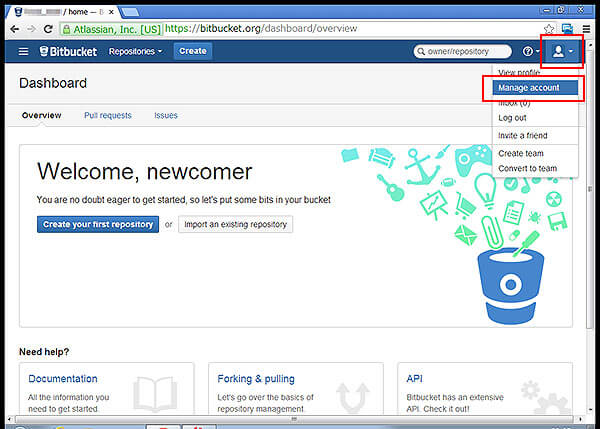Bookmark page with the star icon
The image size is (600, 429).
(549, 29)
